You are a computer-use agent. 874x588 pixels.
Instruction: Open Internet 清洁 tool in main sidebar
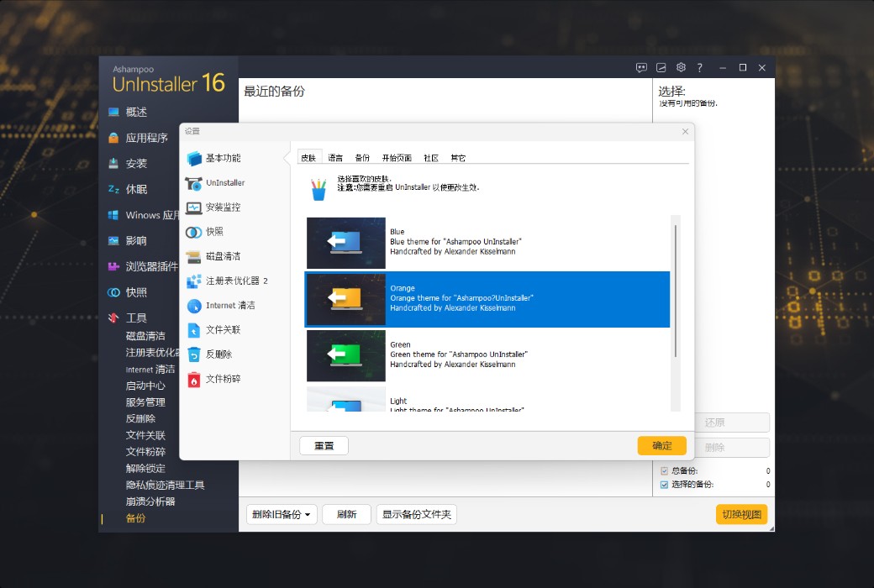pos(150,370)
